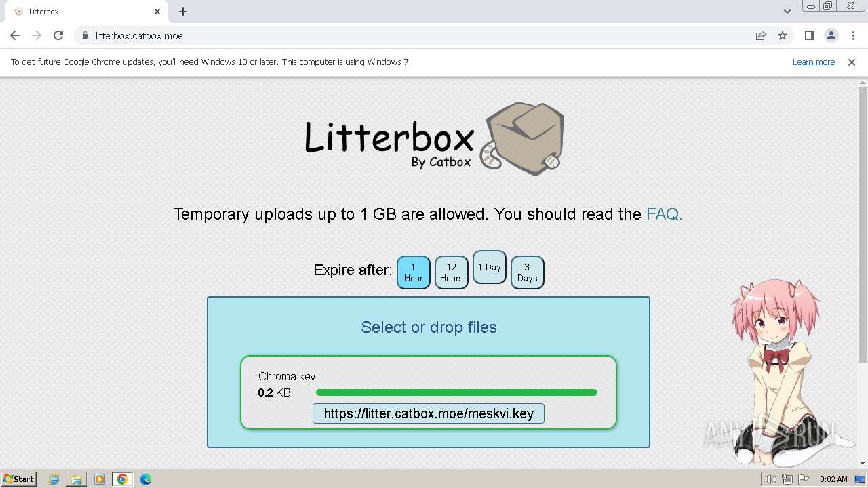This screenshot has width=868, height=488.
Task: Share this page icon in address bar
Action: (x=761, y=35)
